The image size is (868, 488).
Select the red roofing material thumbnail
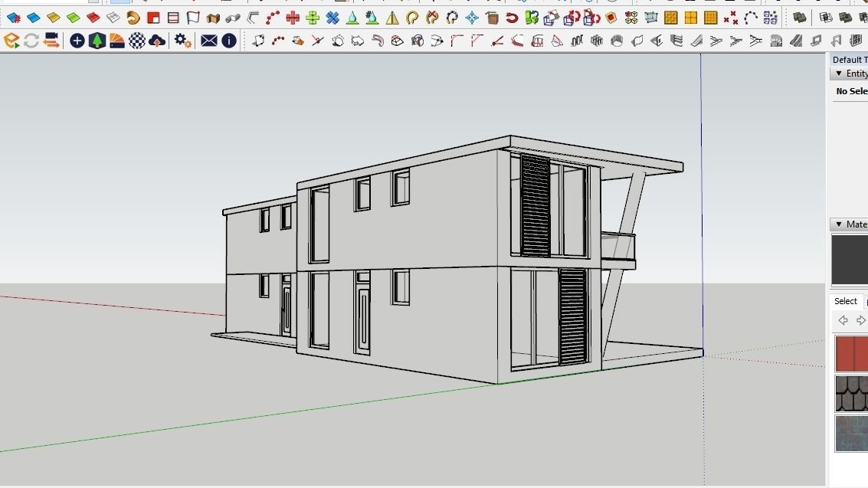pyautogui.click(x=851, y=354)
